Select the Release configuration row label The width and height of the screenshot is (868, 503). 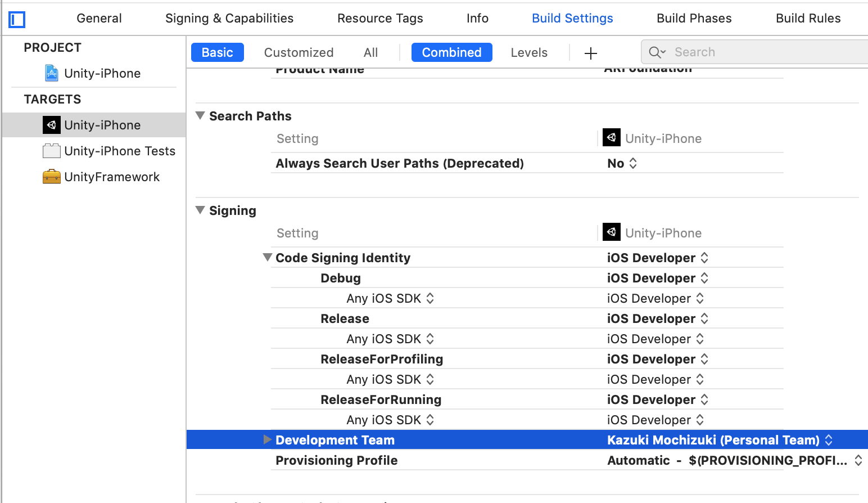pyautogui.click(x=345, y=318)
